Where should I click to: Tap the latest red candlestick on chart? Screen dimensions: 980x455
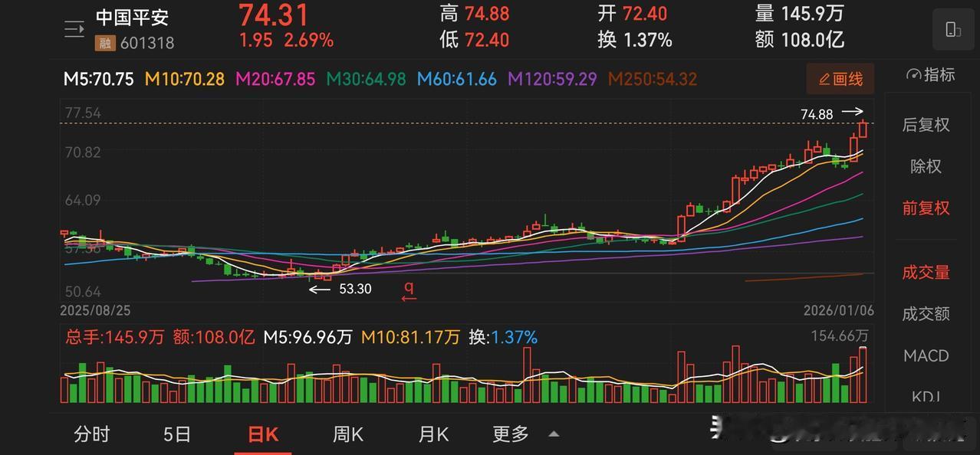(863, 129)
